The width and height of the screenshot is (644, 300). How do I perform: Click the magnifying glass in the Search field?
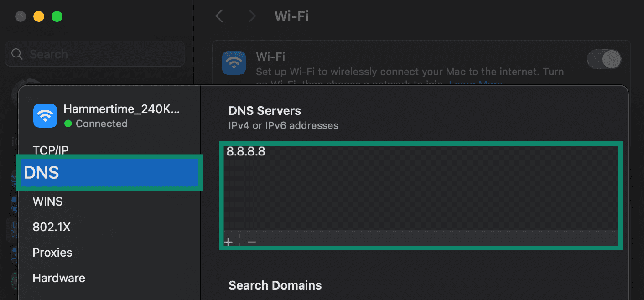[17, 53]
